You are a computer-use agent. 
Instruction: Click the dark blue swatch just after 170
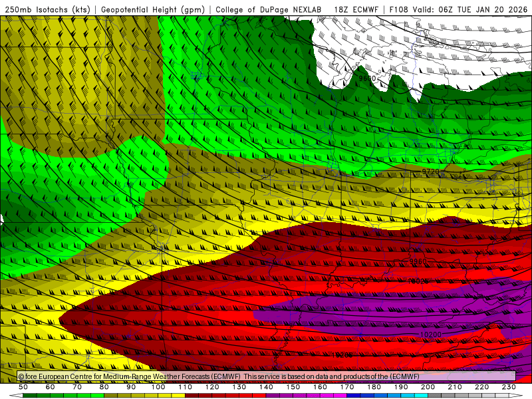pyautogui.click(x=354, y=396)
